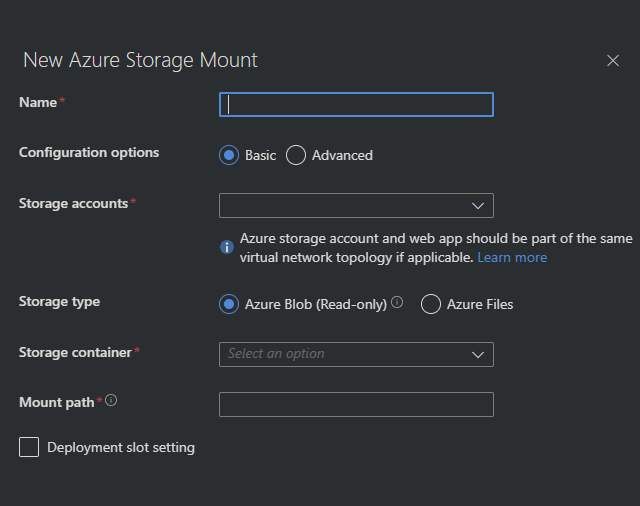Select the Advanced configuration option

pos(296,155)
